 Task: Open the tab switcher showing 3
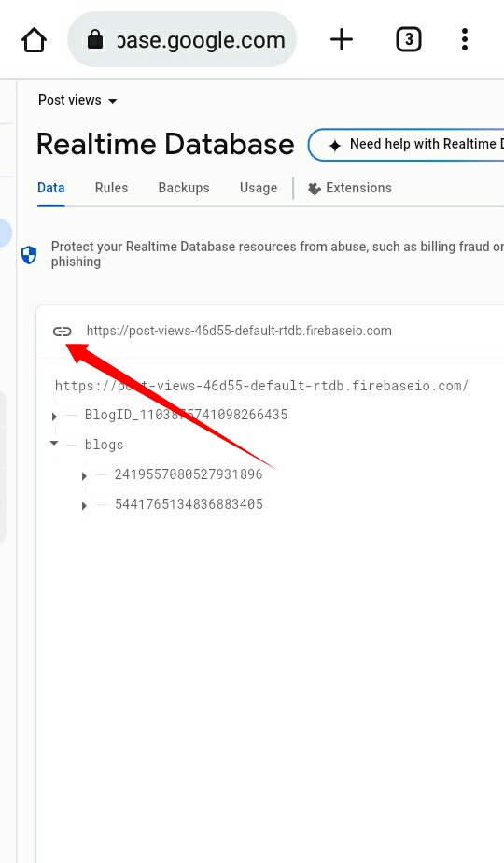[408, 39]
